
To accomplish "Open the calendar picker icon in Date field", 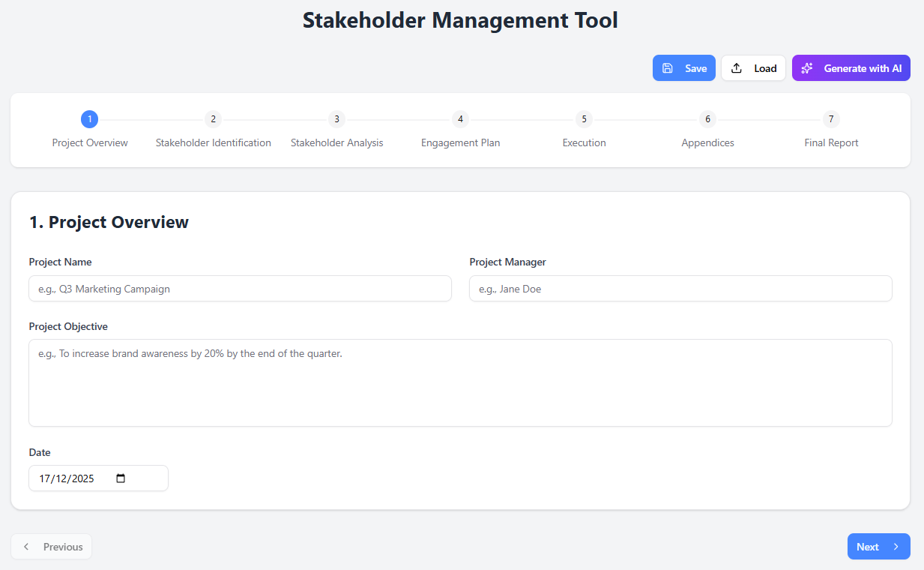I will [121, 478].
